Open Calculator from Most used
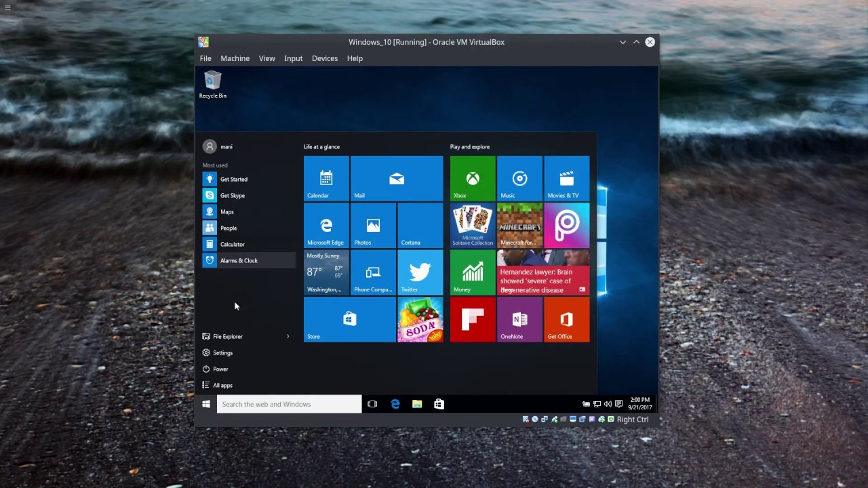 click(x=248, y=244)
